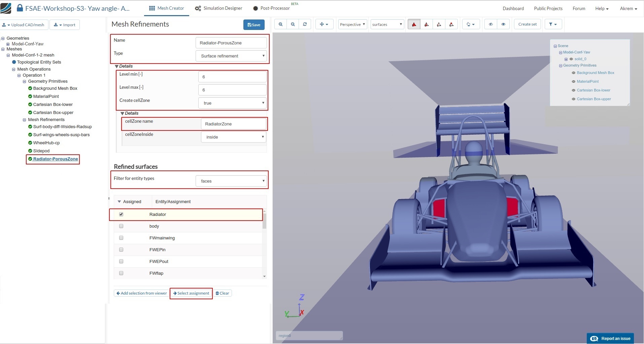Open the Type dropdown showing Surface refinement
Screen dimensions: 644x344
[x=231, y=56]
